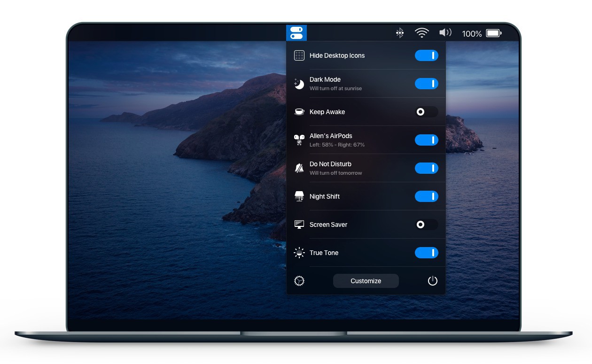The image size is (592, 364).
Task: Click the "Hide Desktop Icons" label
Action: click(x=337, y=55)
